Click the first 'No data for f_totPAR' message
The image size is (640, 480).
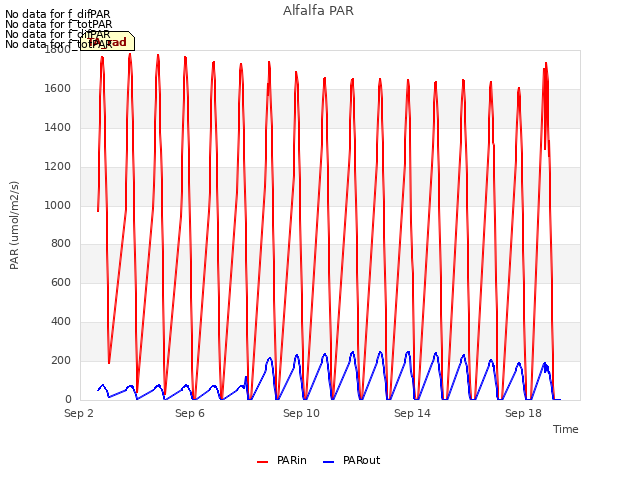pos(58,24)
